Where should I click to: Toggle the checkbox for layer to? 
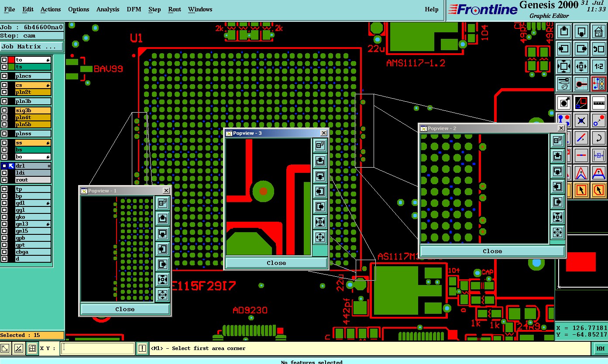[4, 60]
